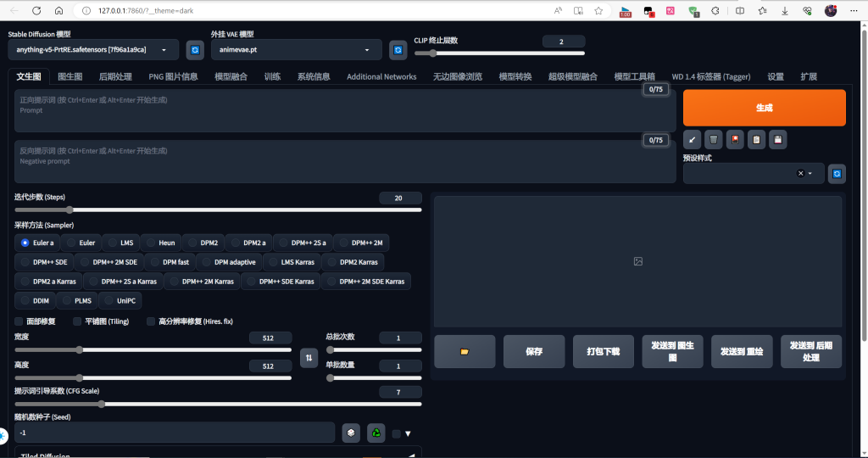Open output folder with the folder icon
This screenshot has height=458, width=868.
465,351
